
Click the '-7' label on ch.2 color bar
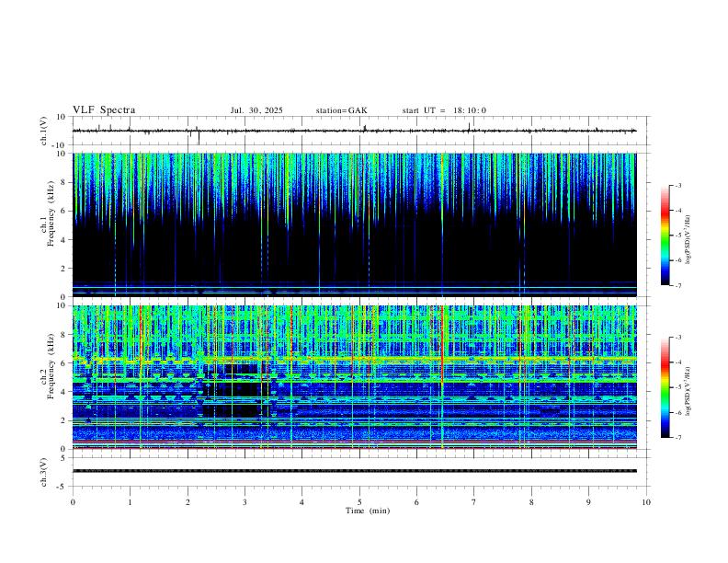pyautogui.click(x=677, y=438)
